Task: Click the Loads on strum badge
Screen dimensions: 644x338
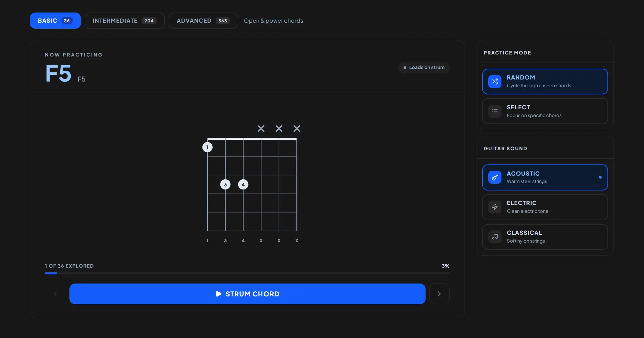Action: pos(424,67)
